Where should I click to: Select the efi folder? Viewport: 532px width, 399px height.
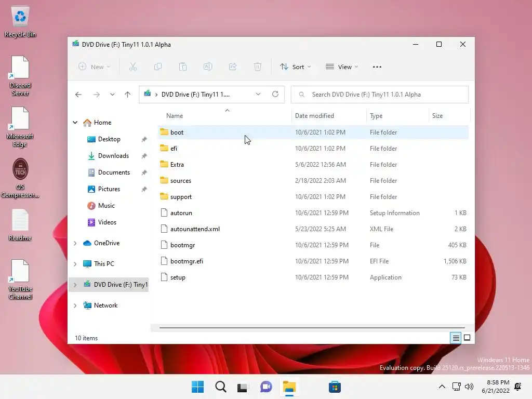pos(313,148)
